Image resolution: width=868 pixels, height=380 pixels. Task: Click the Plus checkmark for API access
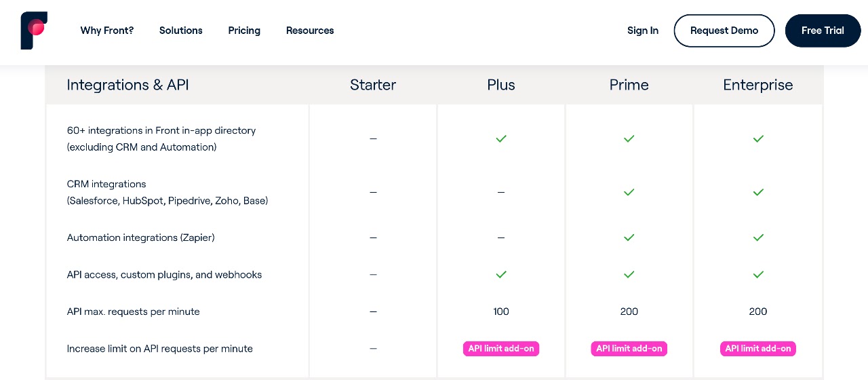click(501, 275)
